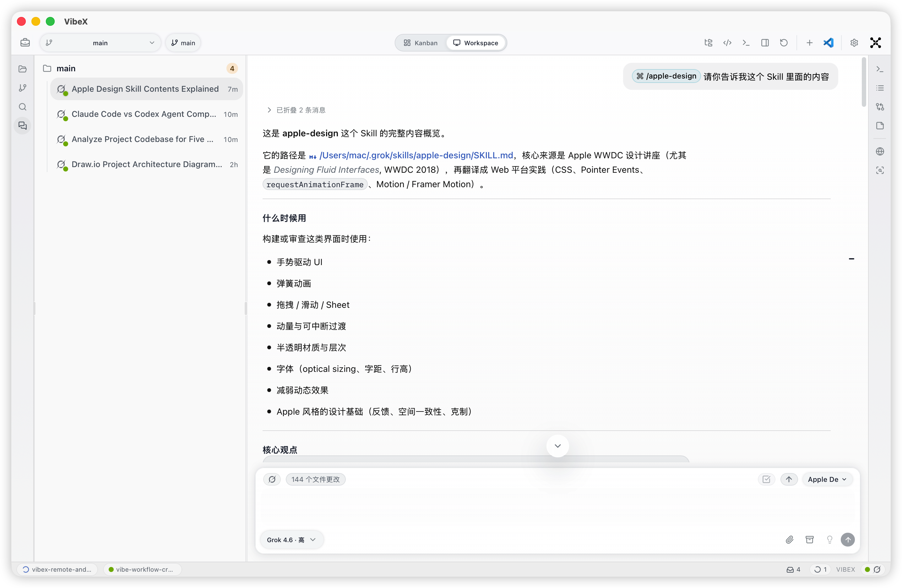Open the briefcase projects icon
Image resolution: width=902 pixels, height=588 pixels.
(25, 42)
